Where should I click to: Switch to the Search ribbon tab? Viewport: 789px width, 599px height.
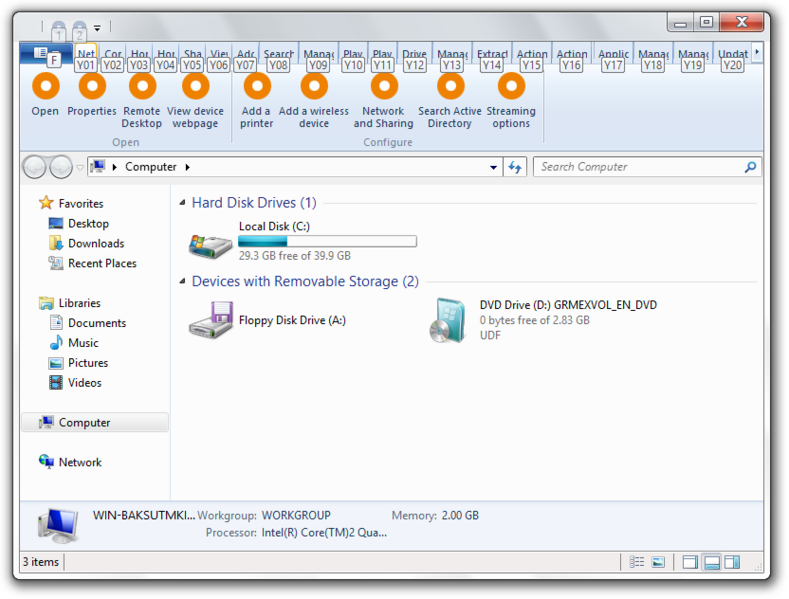point(279,53)
